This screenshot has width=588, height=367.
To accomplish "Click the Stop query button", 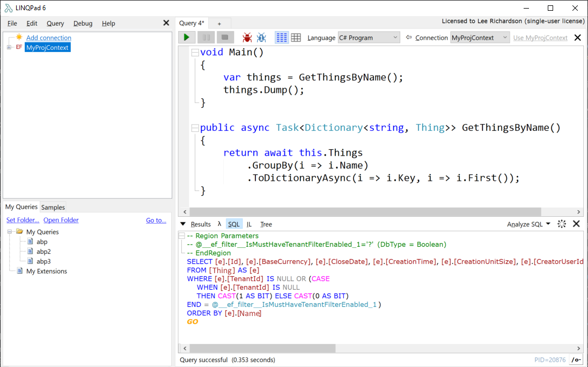I will (x=225, y=38).
